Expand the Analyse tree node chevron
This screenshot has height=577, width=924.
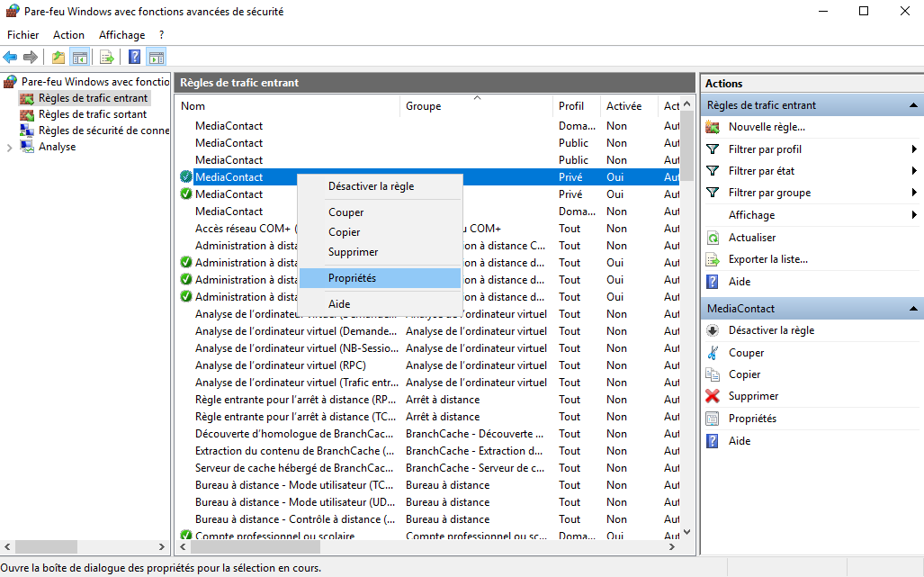[9, 148]
